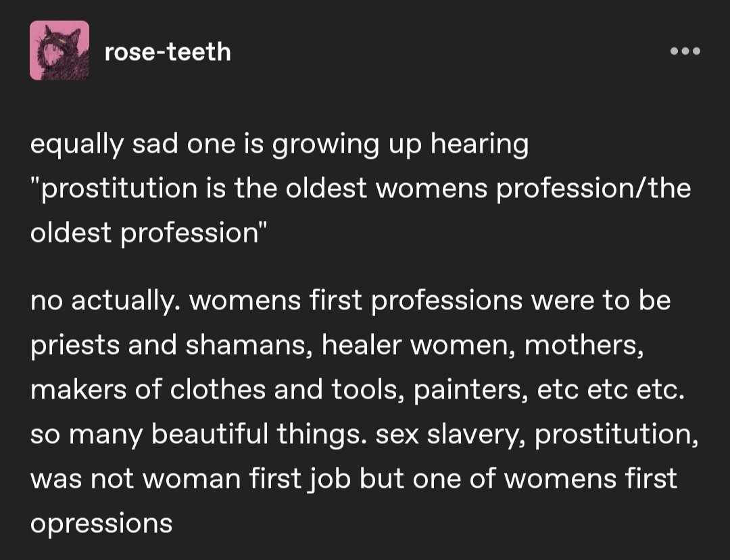Visit the rose-teeth blog username link
The image size is (730, 560).
click(168, 51)
